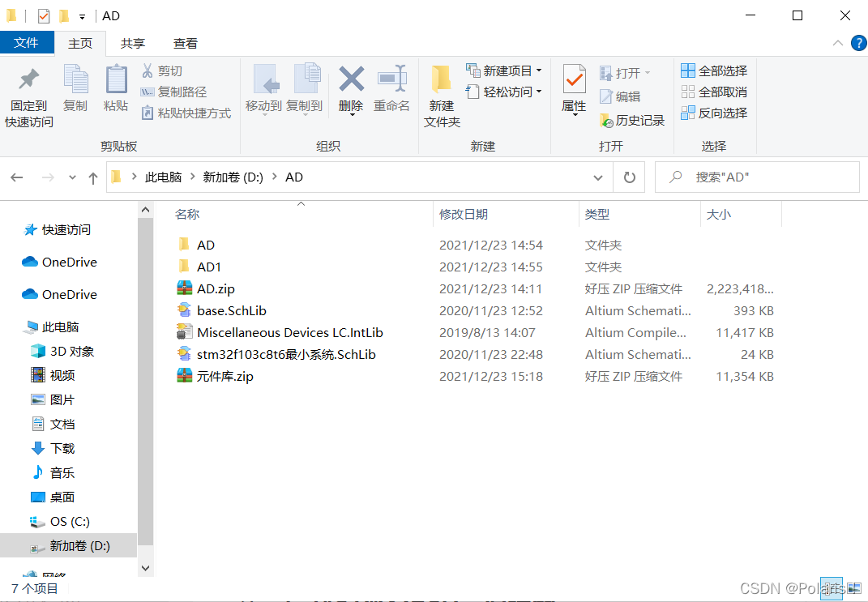868x602 pixels.
Task: Click the Pin to Quick access icon
Action: pyautogui.click(x=29, y=79)
